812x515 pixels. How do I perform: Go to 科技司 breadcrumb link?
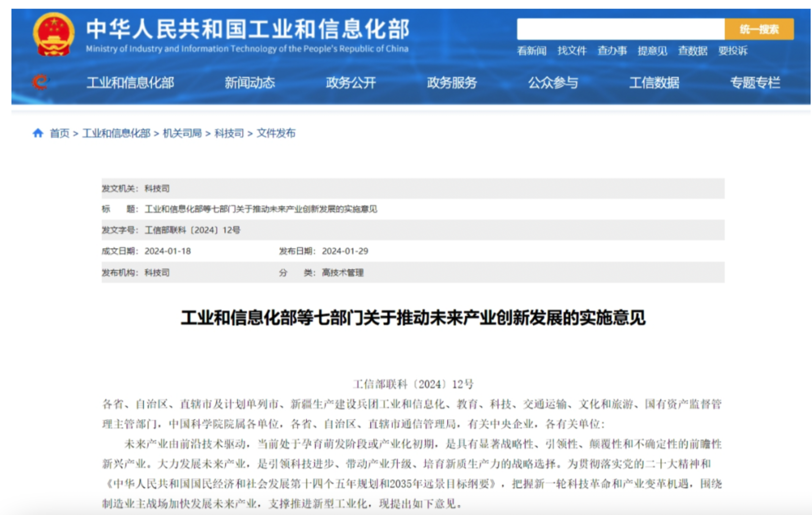229,133
